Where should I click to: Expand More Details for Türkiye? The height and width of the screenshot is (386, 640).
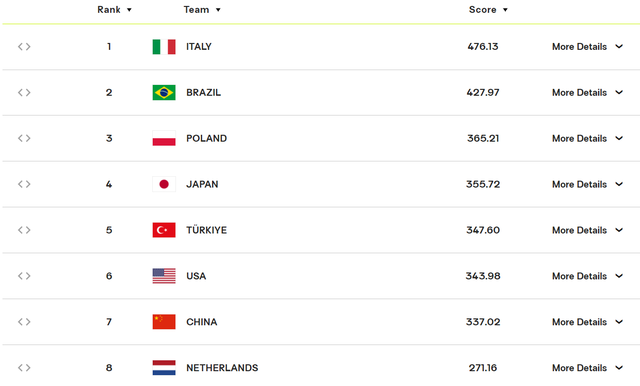(587, 231)
